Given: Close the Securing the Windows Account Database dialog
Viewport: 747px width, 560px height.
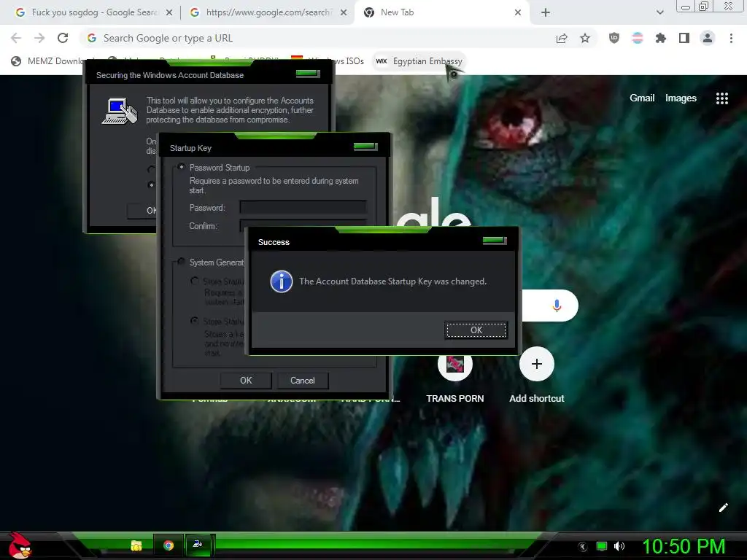Looking at the screenshot, I should point(308,74).
